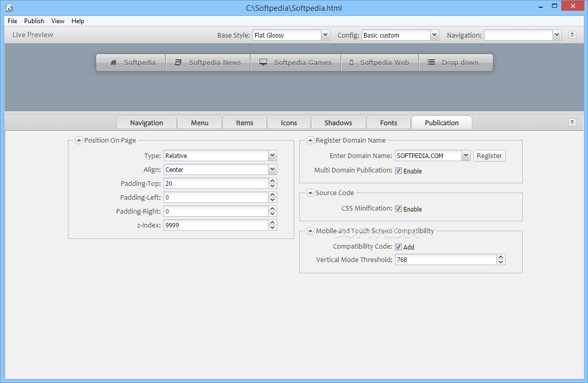Click the home icon on Softpedia menu item

pos(113,62)
